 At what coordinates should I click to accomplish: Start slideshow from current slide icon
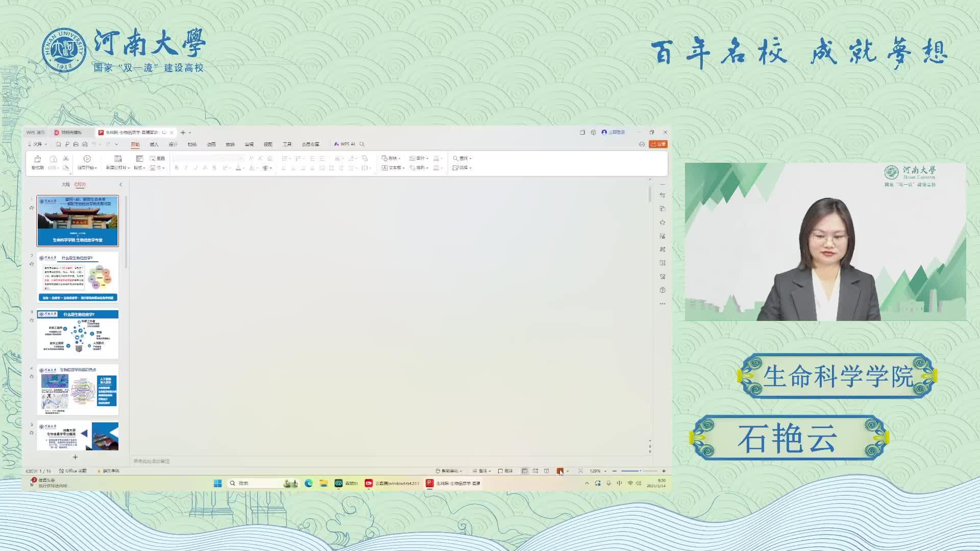click(87, 159)
